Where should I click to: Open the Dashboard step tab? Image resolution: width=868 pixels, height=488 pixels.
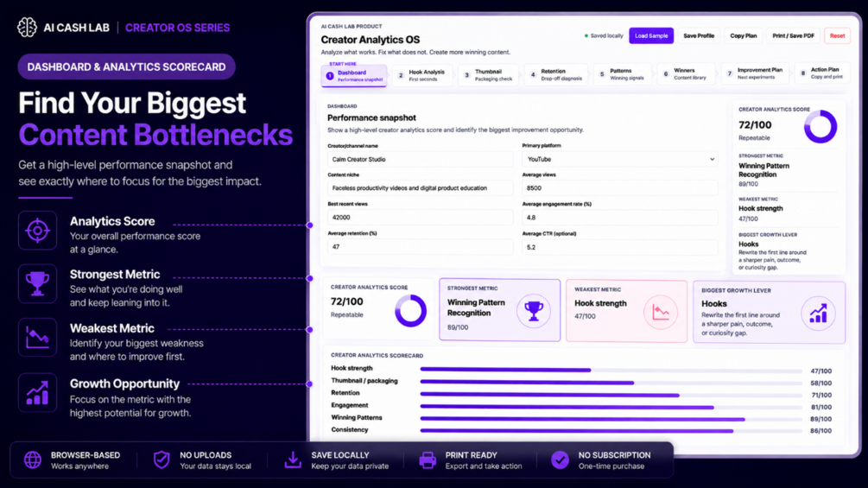[354, 76]
